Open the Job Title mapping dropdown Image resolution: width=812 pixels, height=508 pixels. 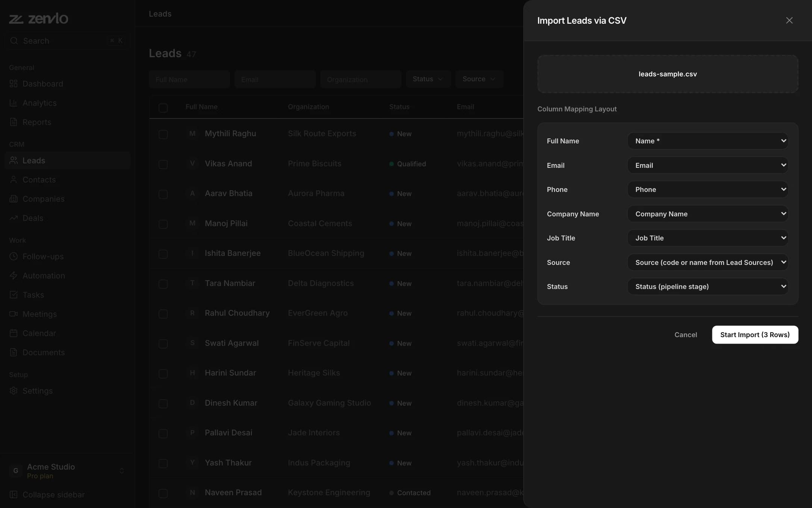click(x=708, y=238)
